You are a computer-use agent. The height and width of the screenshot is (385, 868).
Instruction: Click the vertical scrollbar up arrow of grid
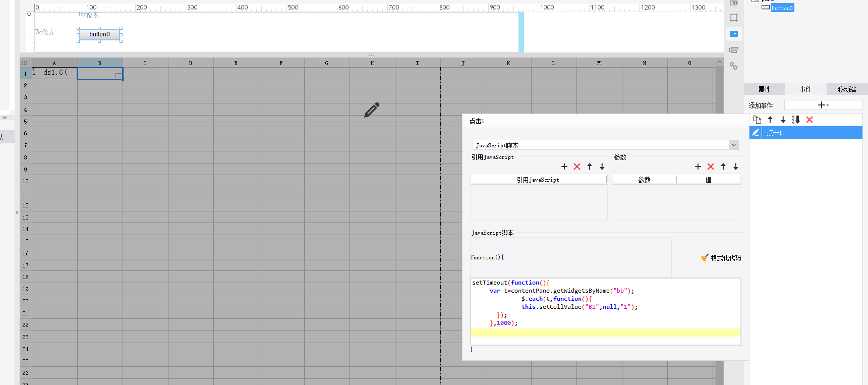click(719, 62)
